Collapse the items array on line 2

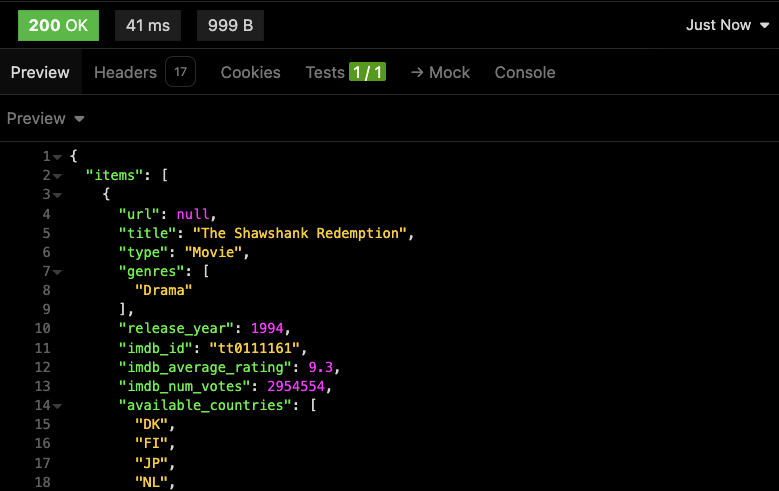coord(58,176)
